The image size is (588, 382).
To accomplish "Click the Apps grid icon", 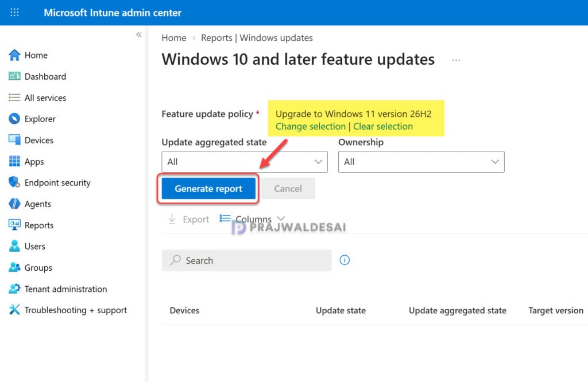I will (x=14, y=161).
